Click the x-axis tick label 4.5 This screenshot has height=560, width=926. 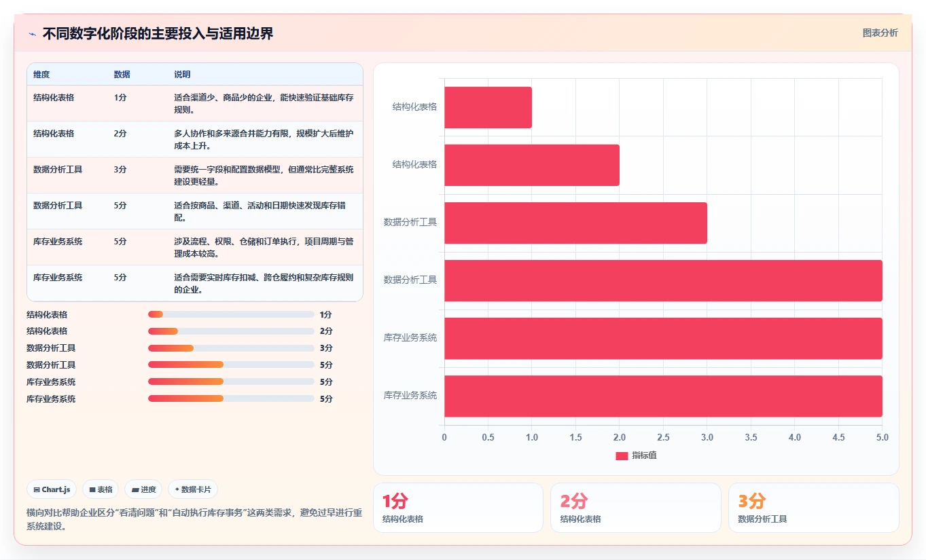click(838, 438)
